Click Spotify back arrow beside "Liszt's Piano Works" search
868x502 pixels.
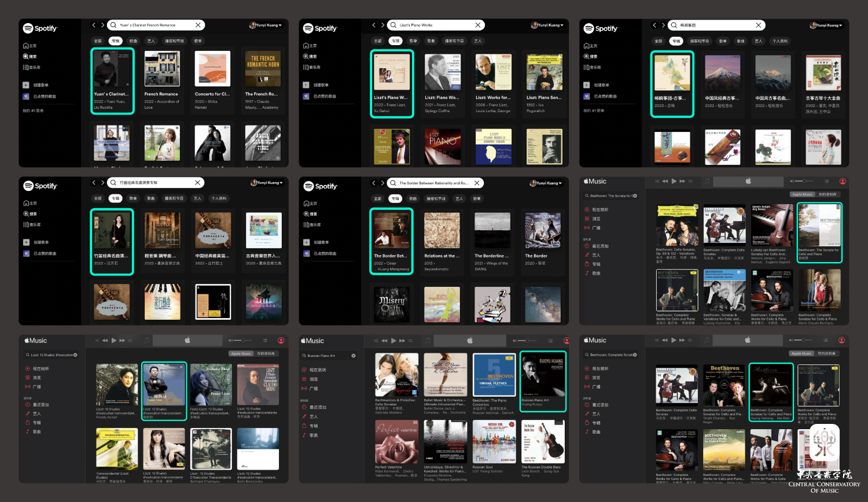(x=374, y=25)
